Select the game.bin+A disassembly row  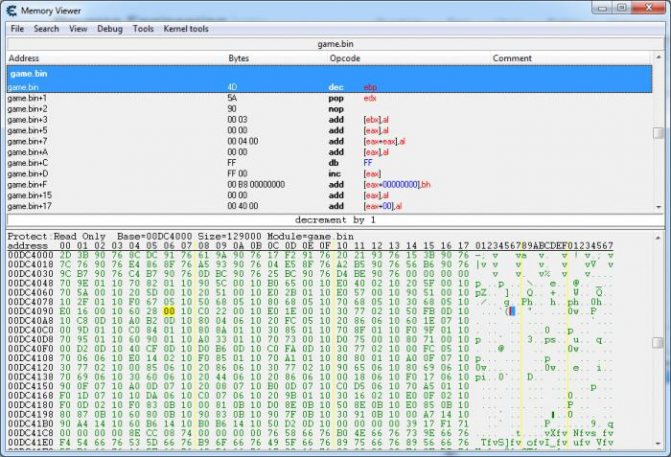[330, 152]
